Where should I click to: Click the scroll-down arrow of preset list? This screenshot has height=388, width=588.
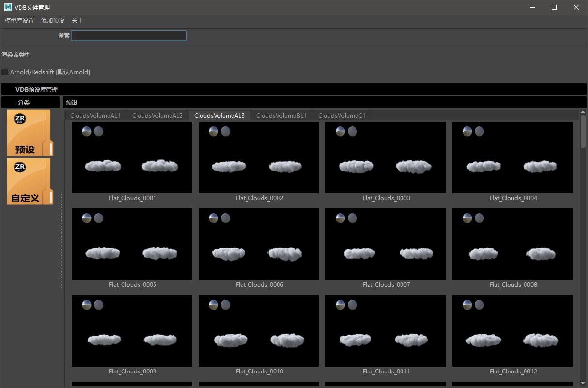(x=583, y=383)
